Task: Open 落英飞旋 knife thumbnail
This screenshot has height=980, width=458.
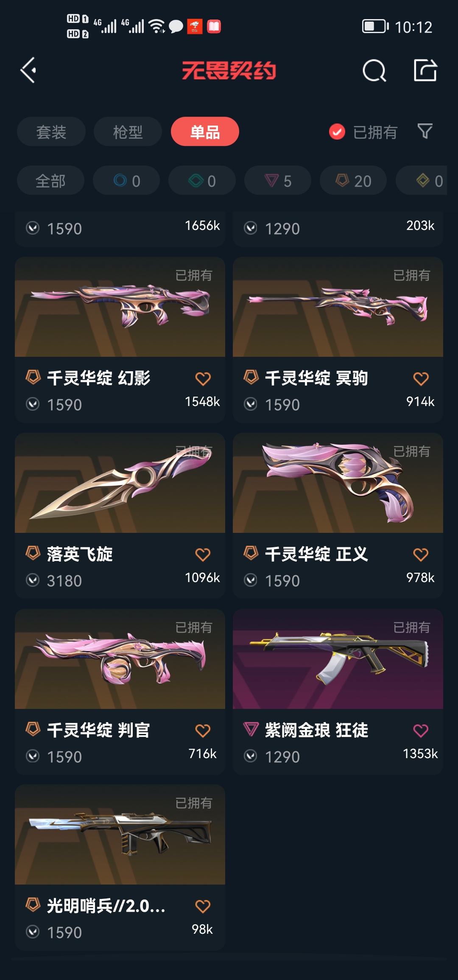Action: coord(120,483)
